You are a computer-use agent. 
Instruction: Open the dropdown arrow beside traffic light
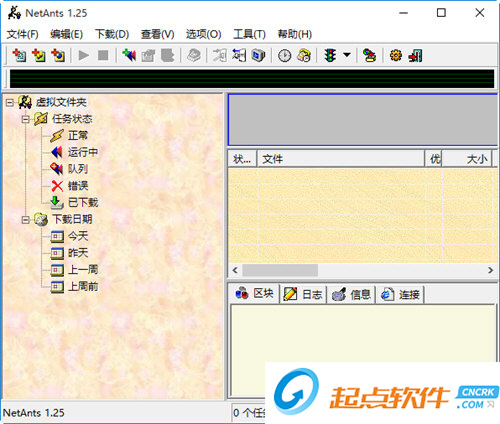click(x=347, y=55)
